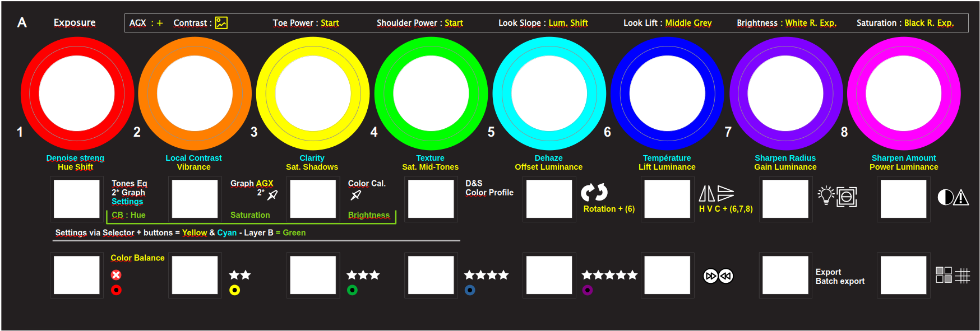Image resolution: width=980 pixels, height=331 pixels.
Task: Click the 'Hue Shift' label under knob 1
Action: click(x=75, y=167)
